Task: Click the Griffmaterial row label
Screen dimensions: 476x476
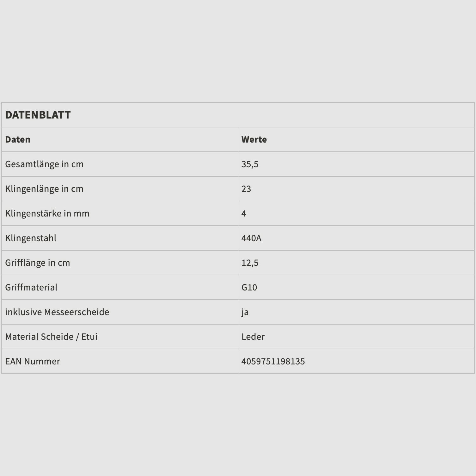Action: [31, 287]
